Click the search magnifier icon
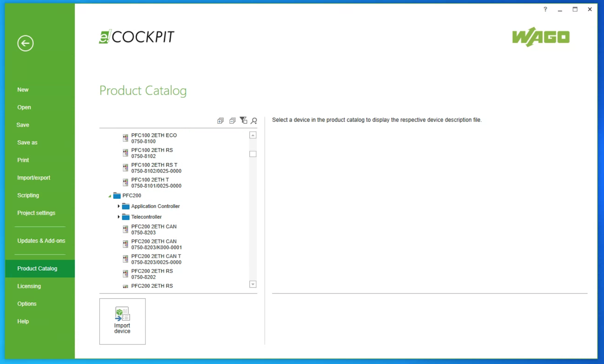Screen dimensions: 604x364 click(x=254, y=120)
